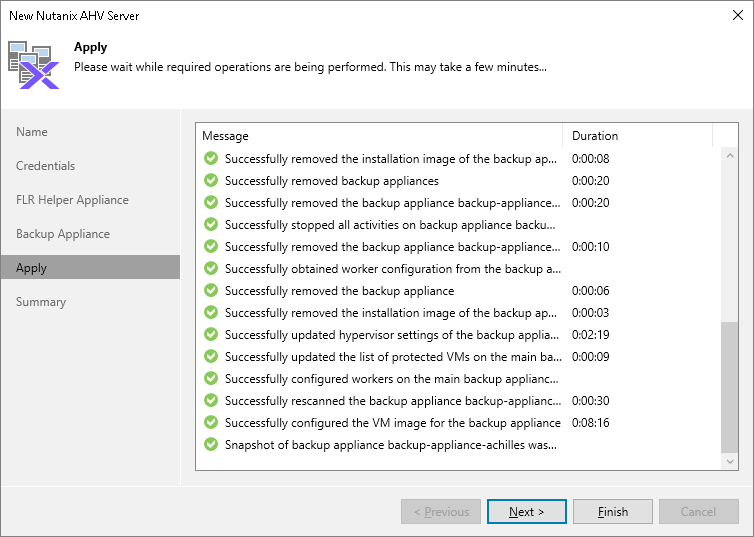The height and width of the screenshot is (537, 754).
Task: Jump to the Summary step
Action: 41,302
